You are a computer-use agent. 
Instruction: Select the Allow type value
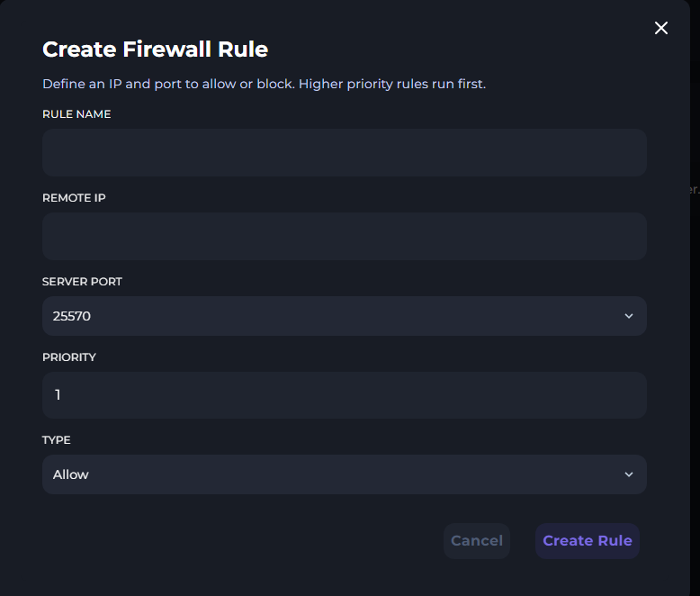(71, 474)
